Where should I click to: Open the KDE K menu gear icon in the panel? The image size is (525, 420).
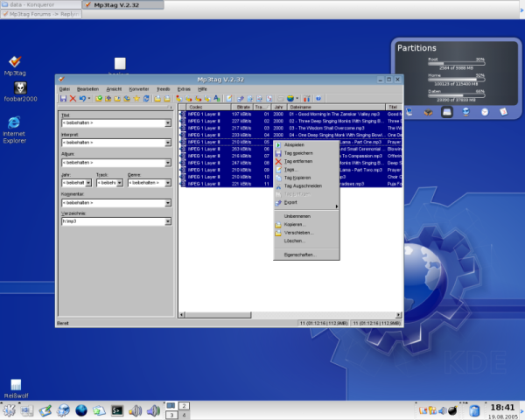click(x=9, y=410)
